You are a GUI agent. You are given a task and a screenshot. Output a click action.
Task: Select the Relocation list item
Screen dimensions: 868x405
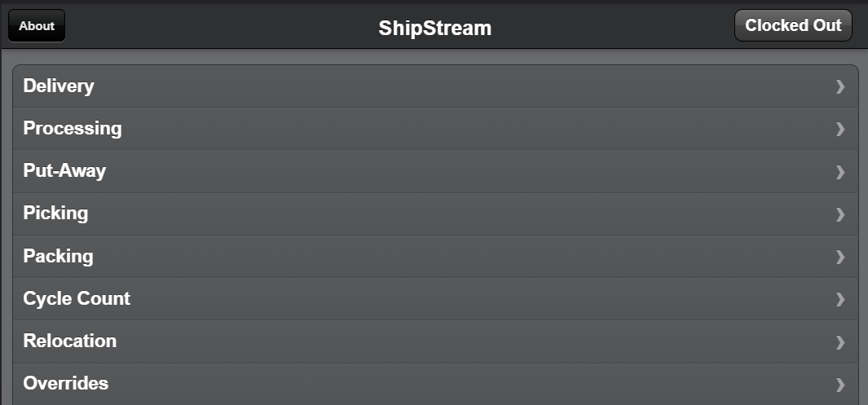pyautogui.click(x=70, y=341)
